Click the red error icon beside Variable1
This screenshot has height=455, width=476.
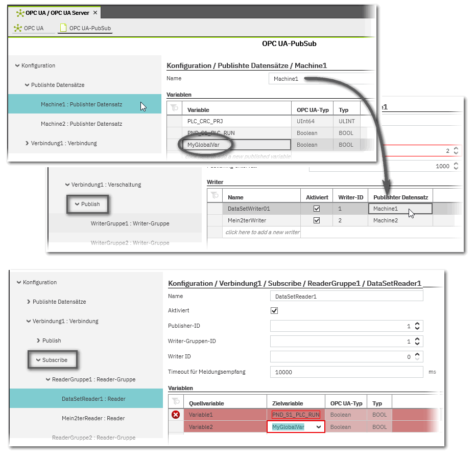coord(176,415)
